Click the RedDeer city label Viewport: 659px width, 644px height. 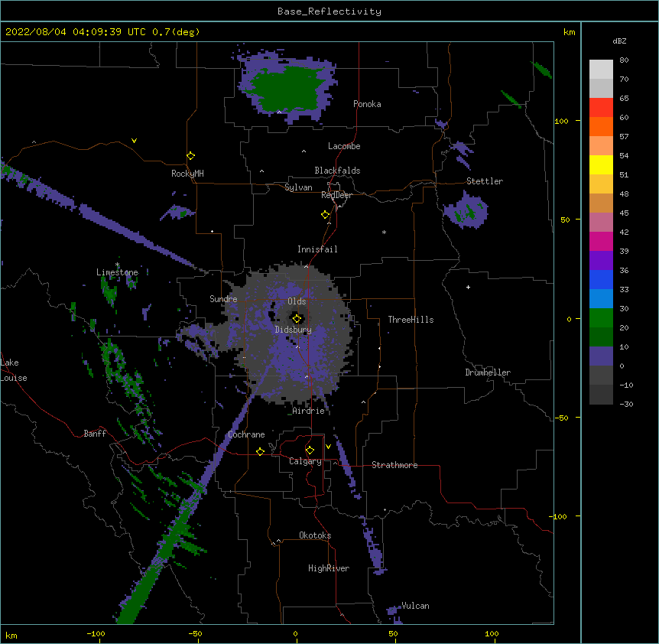tap(336, 195)
